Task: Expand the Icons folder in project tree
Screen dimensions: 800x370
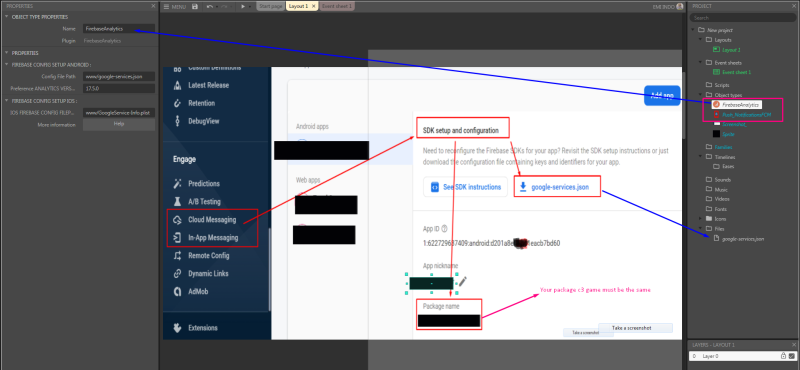Action: pyautogui.click(x=701, y=218)
